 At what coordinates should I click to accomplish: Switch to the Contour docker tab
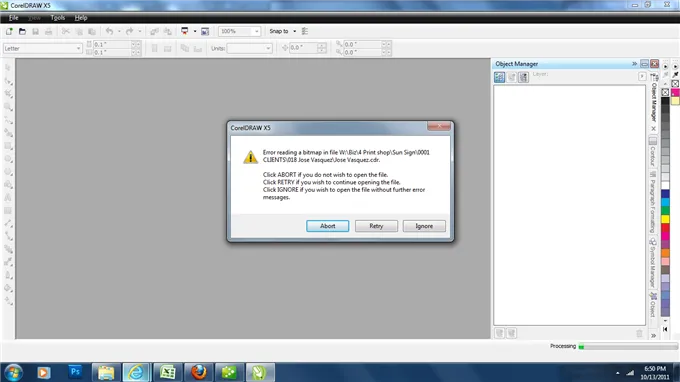[x=653, y=153]
